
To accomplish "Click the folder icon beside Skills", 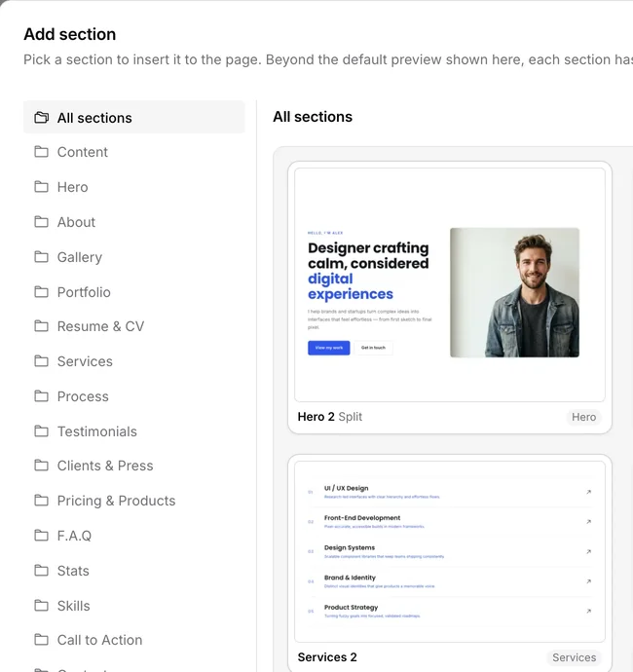I will tap(42, 606).
